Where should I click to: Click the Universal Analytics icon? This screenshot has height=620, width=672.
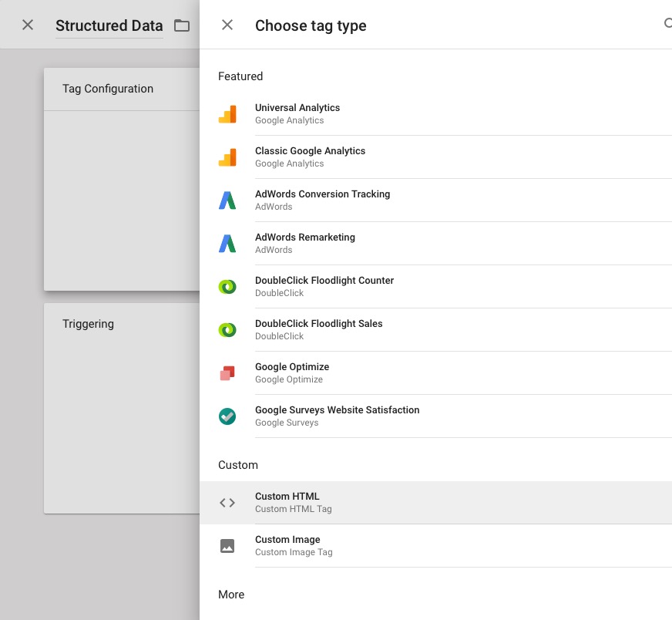pyautogui.click(x=227, y=114)
